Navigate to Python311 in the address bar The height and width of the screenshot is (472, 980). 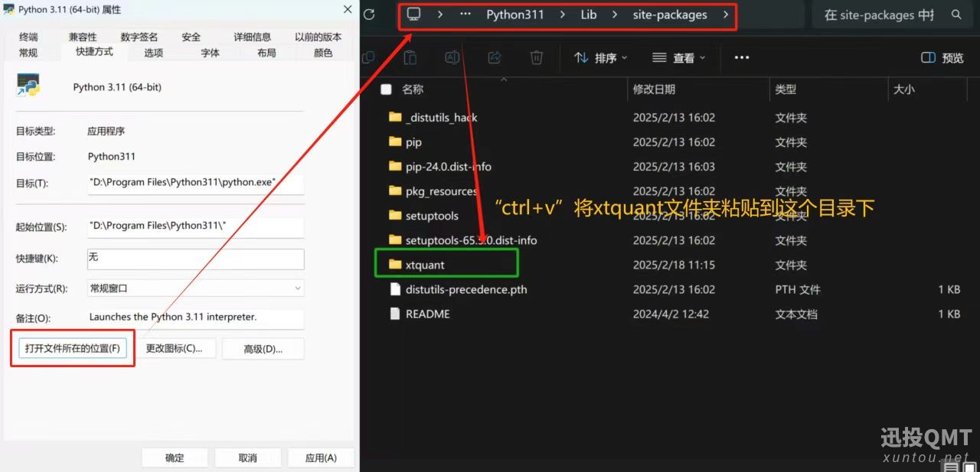tap(515, 15)
